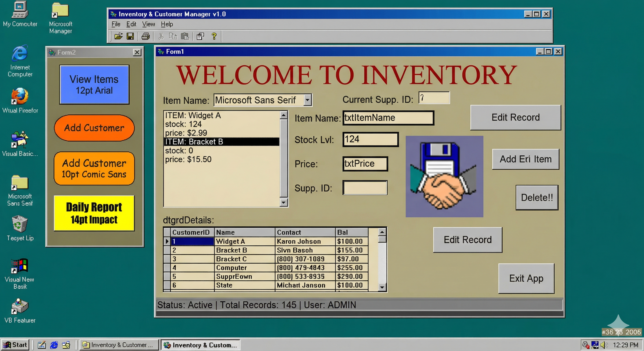Image resolution: width=644 pixels, height=351 pixels.
Task: Click the Properties toolbar icon
Action: coord(200,37)
